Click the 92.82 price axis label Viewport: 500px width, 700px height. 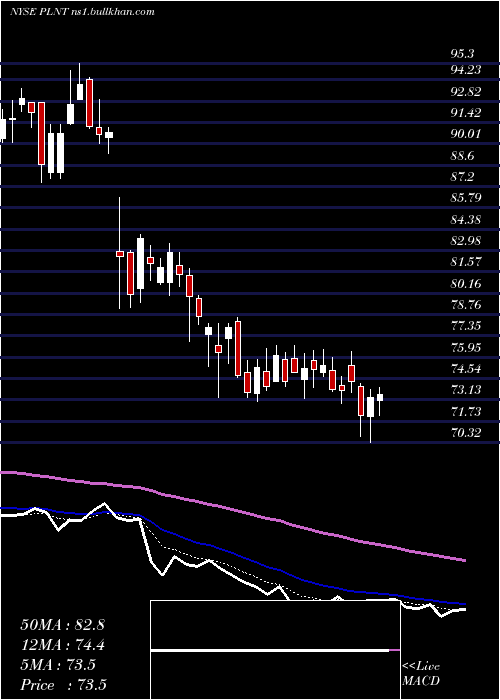pos(466,92)
